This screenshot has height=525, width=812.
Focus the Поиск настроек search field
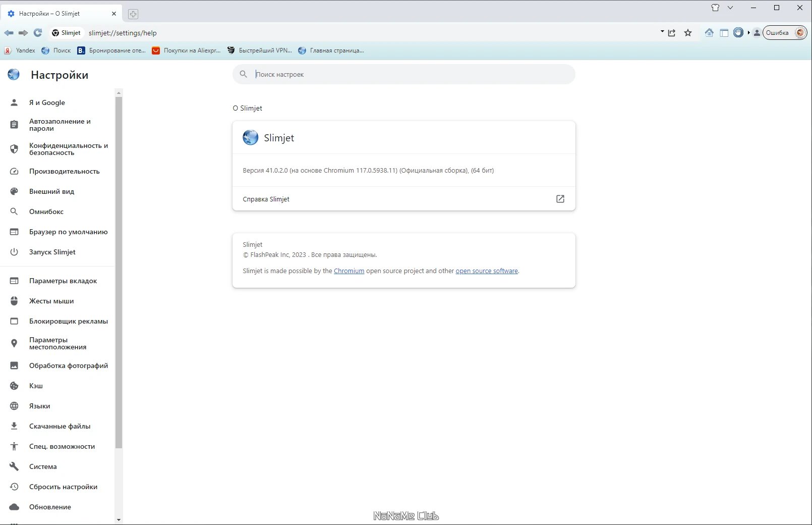tap(403, 74)
